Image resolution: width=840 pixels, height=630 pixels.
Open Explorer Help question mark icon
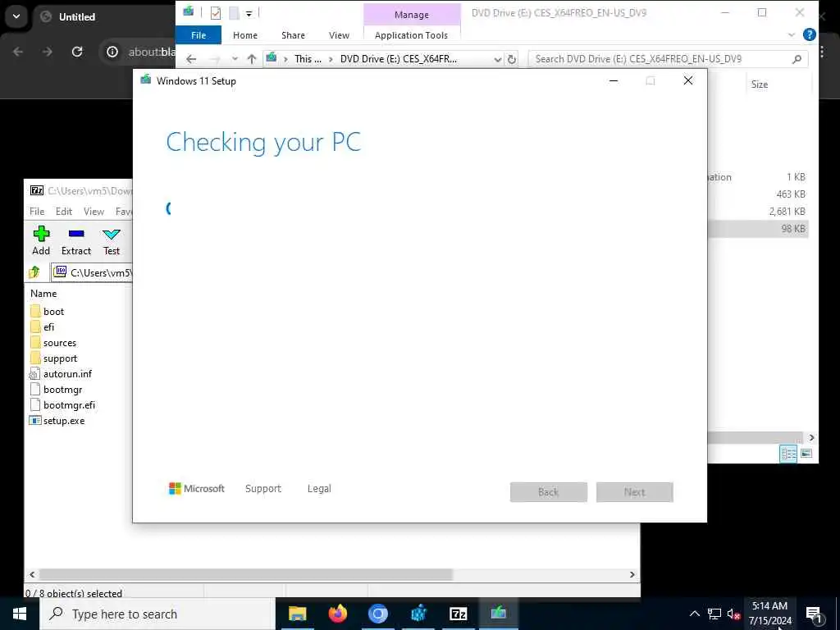coord(810,34)
